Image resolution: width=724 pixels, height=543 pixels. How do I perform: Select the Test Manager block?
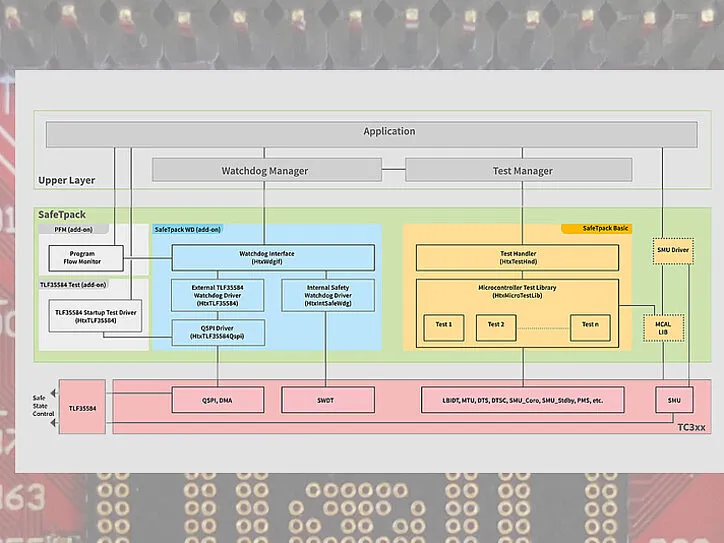point(519,170)
